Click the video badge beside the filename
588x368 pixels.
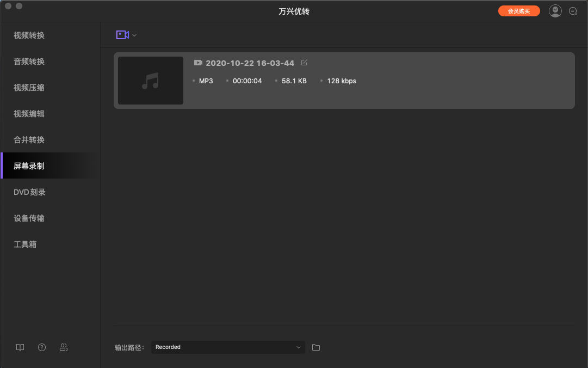point(198,63)
